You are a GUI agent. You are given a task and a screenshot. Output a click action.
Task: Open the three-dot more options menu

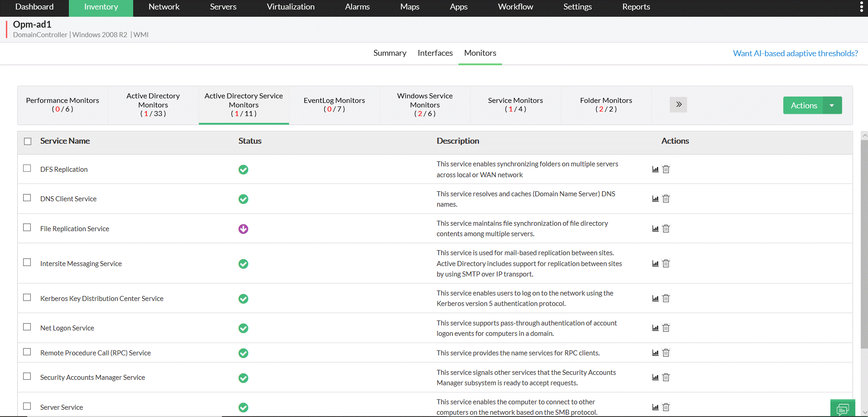tap(861, 7)
